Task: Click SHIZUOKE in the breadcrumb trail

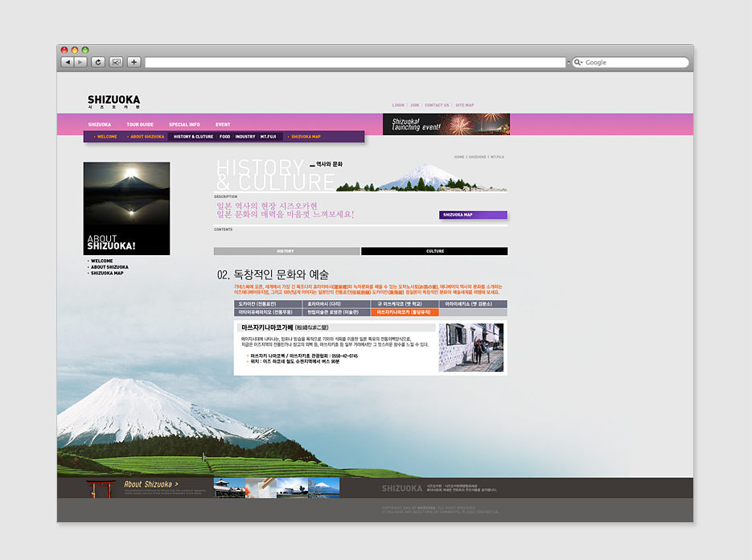Action: click(x=477, y=157)
